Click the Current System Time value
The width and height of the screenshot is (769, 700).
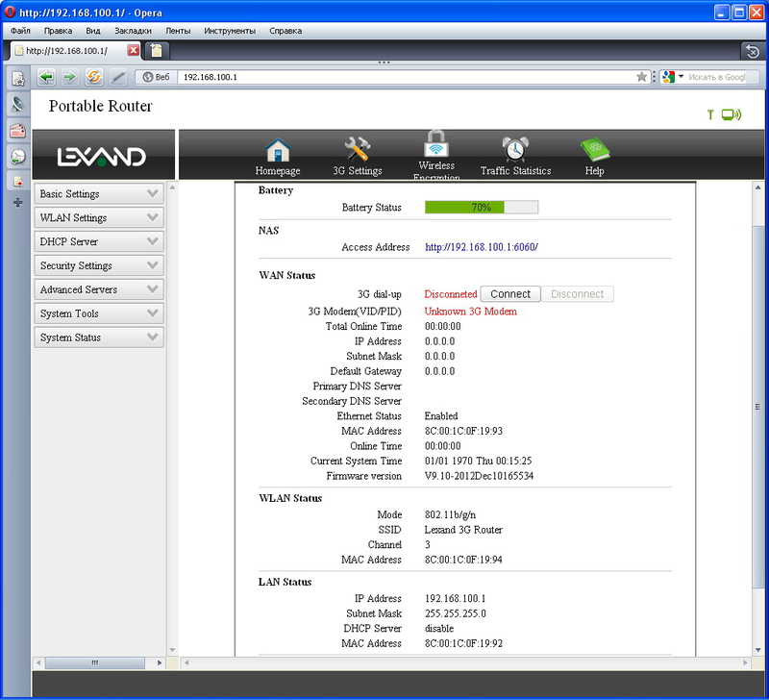coord(478,462)
